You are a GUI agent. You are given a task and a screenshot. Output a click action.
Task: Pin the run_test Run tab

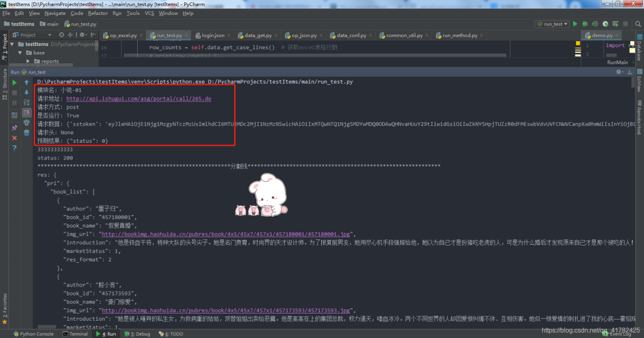tap(14, 128)
